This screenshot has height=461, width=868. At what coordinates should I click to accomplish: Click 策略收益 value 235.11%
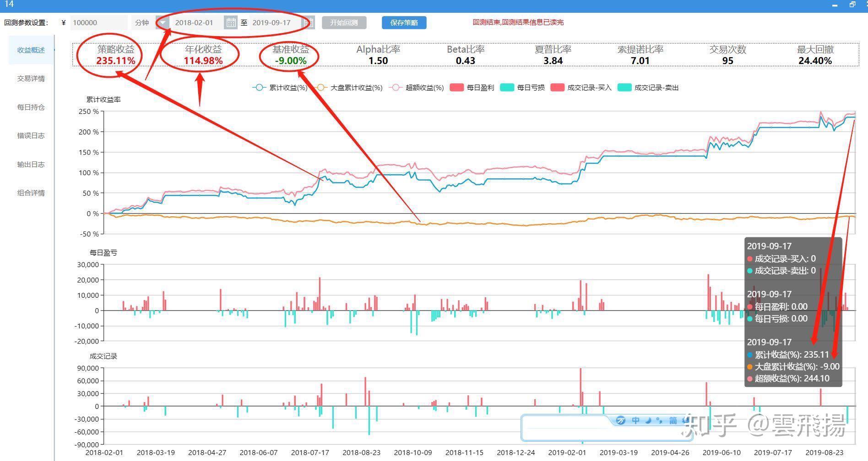click(116, 61)
